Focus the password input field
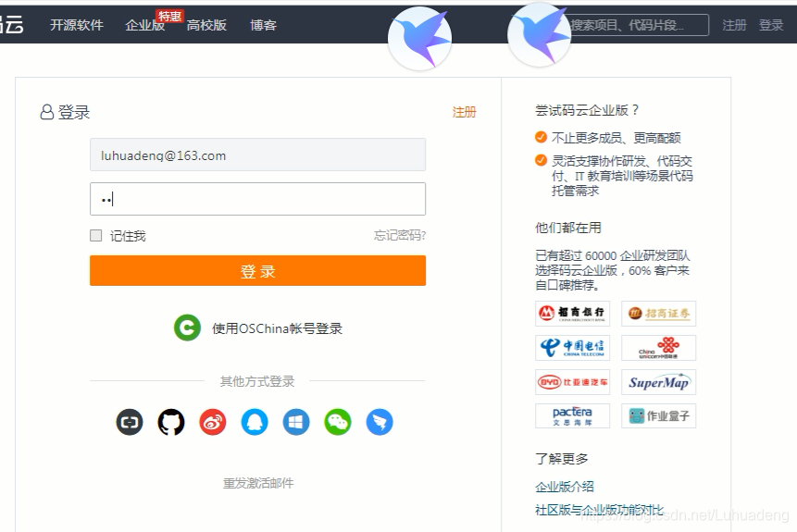797x532 pixels. (x=257, y=199)
